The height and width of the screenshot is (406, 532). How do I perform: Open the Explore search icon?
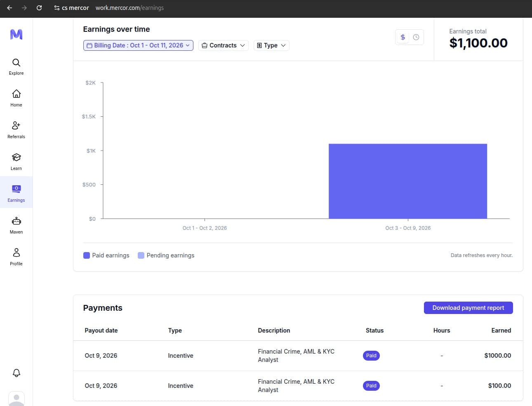(16, 63)
